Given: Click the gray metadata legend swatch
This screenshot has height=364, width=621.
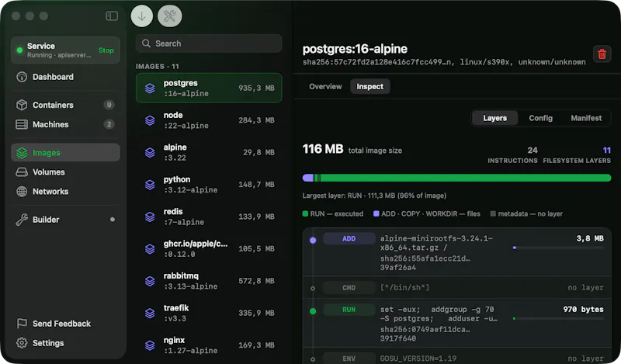Looking at the screenshot, I should tap(493, 214).
